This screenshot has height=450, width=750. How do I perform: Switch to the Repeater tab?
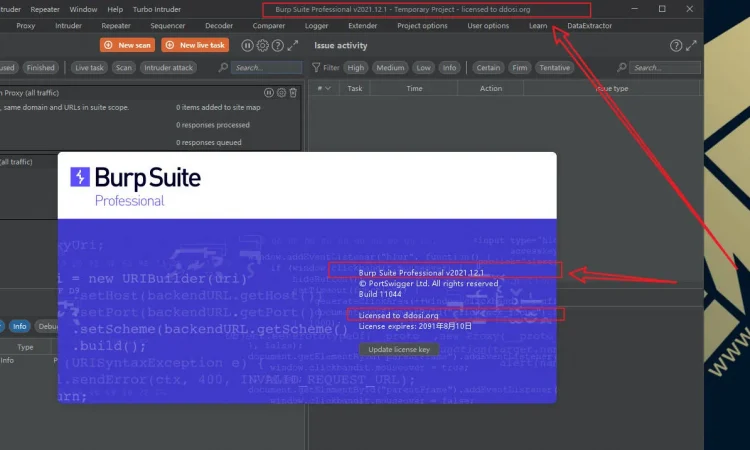click(116, 26)
